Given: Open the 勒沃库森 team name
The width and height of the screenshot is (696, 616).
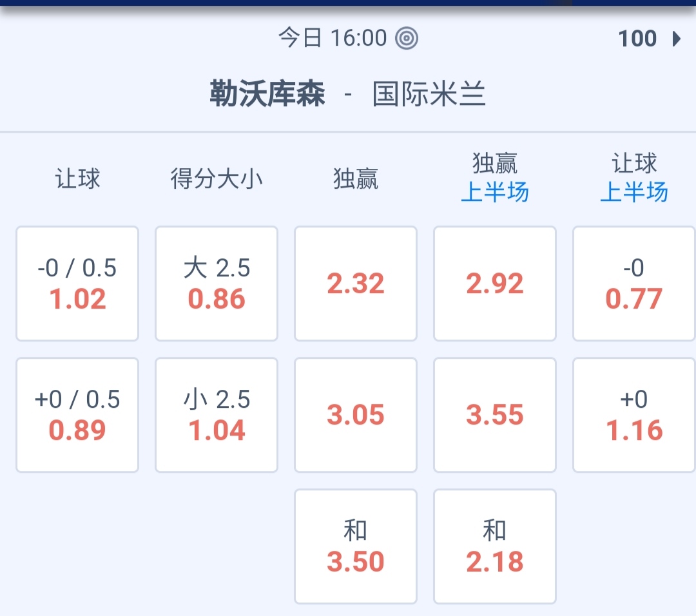Looking at the screenshot, I should (267, 95).
